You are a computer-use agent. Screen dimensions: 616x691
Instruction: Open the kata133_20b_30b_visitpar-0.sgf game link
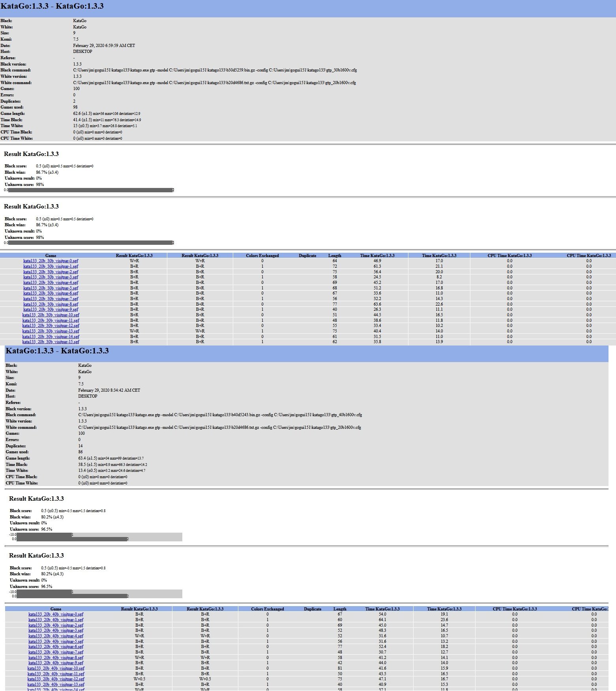51,261
